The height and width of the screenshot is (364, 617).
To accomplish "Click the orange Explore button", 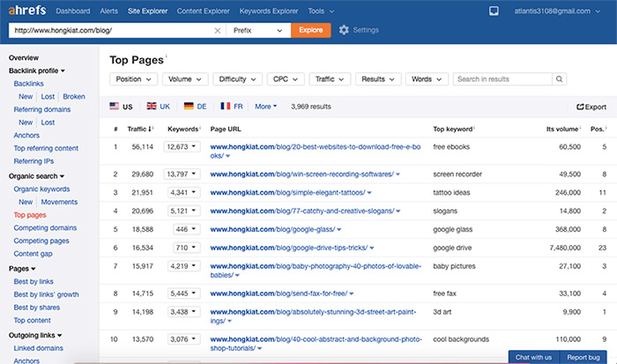I will [310, 30].
